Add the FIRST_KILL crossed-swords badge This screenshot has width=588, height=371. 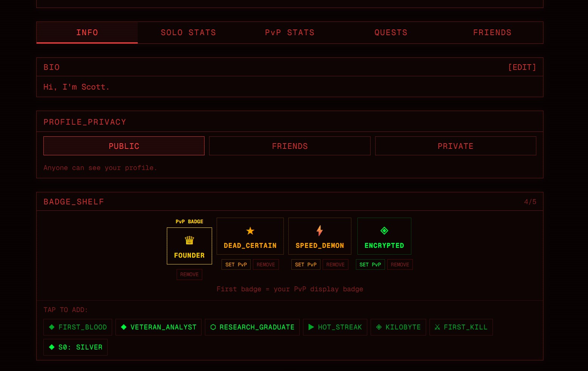461,327
